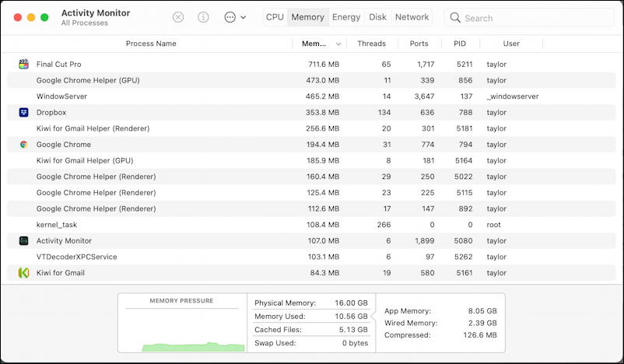Select the kernel_task process
Viewport: 624px width, 364px height.
click(x=57, y=225)
